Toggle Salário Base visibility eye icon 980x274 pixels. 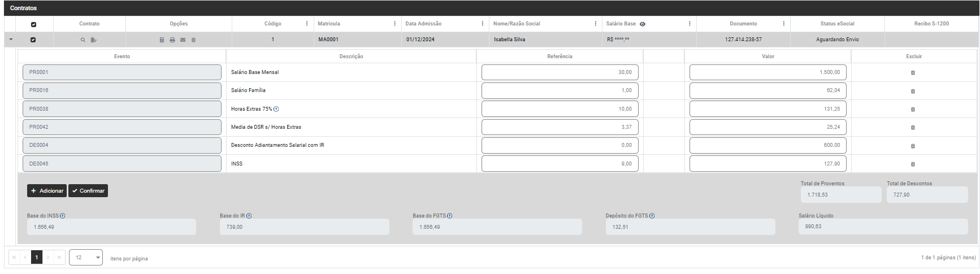tap(643, 24)
